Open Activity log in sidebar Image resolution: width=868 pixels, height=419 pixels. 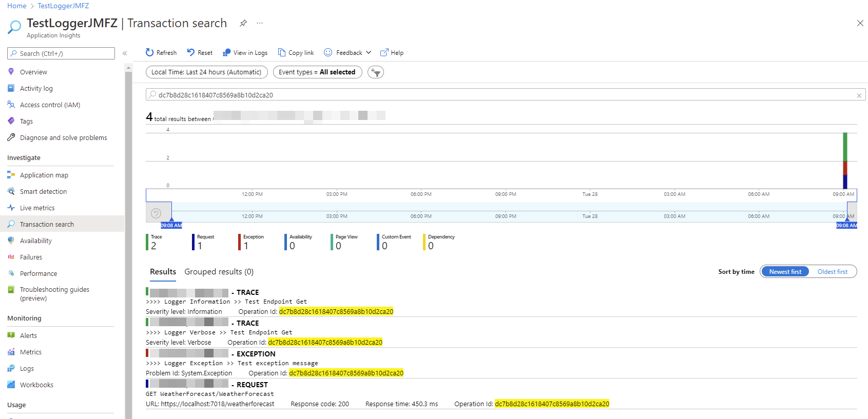pyautogui.click(x=36, y=89)
